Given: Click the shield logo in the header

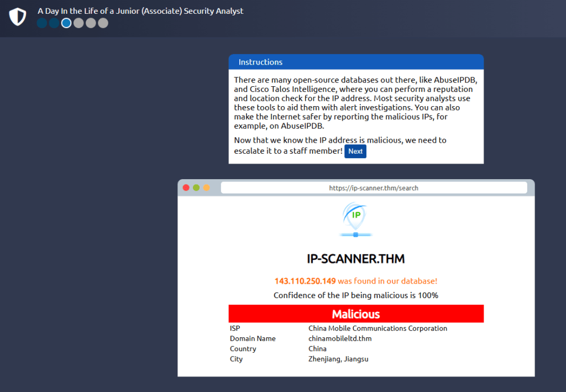Looking at the screenshot, I should (18, 17).
